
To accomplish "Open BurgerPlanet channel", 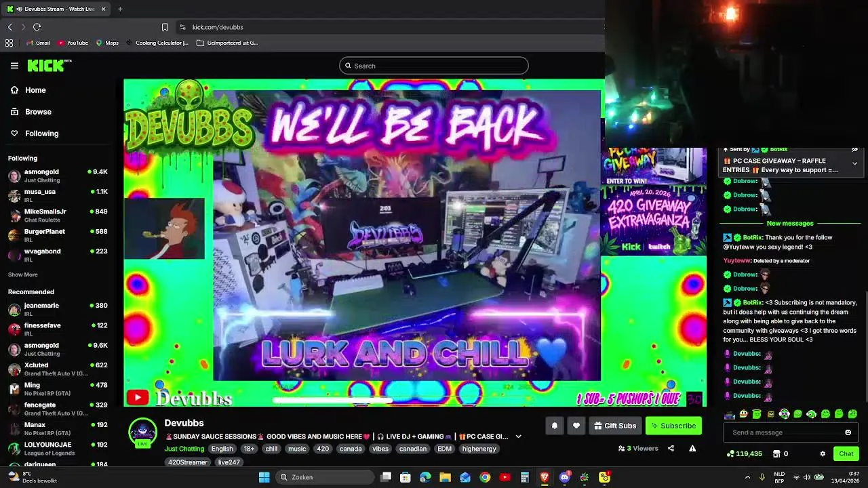I will (58, 235).
